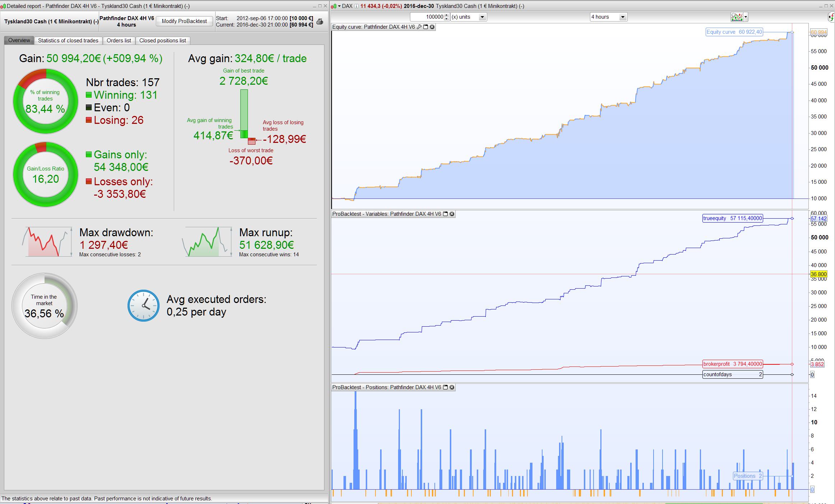
Task: Maximize the ProBacktest Variables panel
Action: point(446,214)
